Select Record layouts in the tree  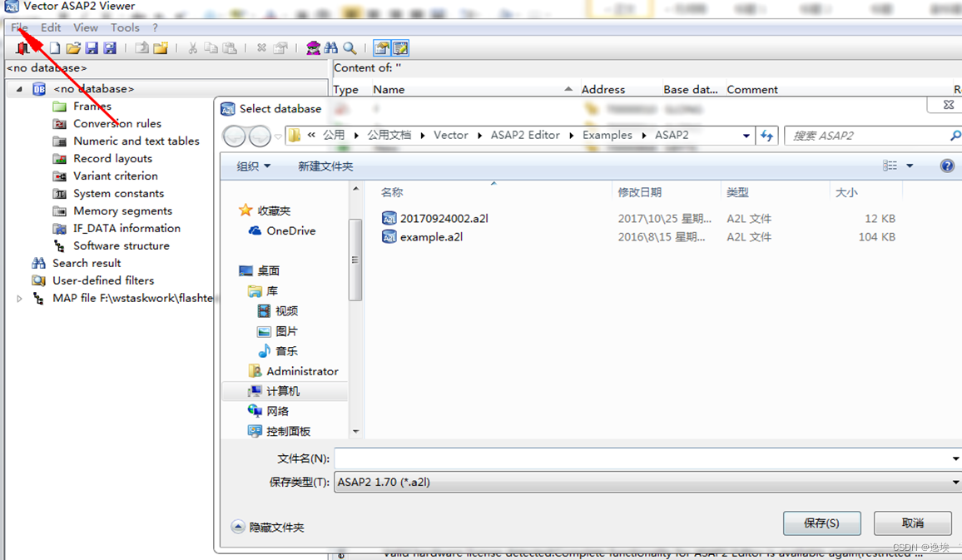point(112,158)
